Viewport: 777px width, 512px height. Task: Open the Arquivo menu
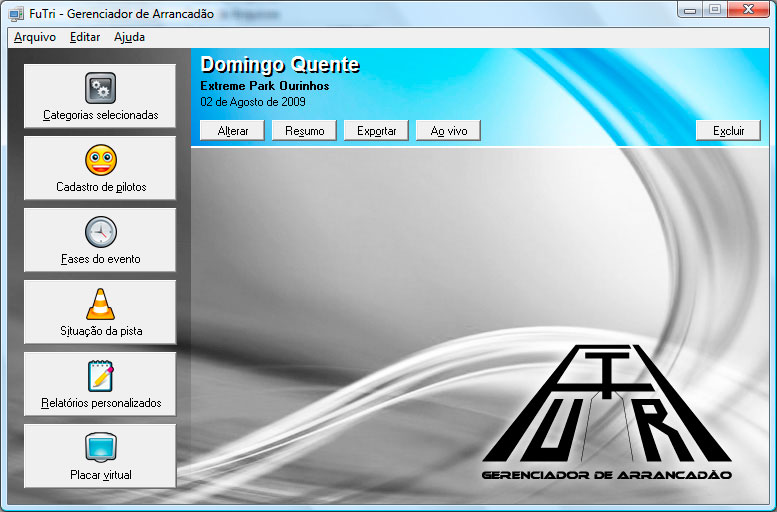point(35,37)
